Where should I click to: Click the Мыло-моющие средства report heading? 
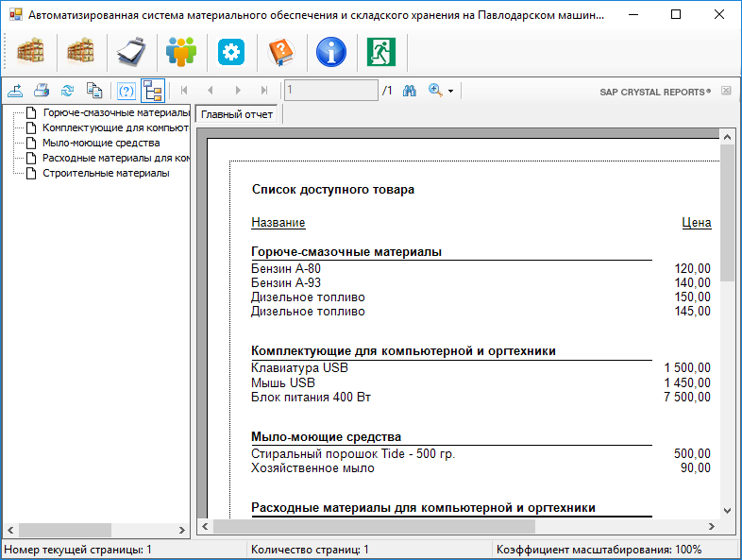(326, 436)
